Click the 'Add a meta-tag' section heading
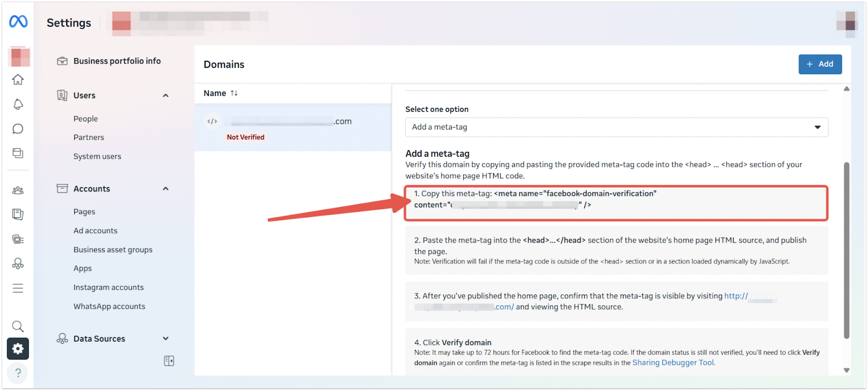This screenshot has height=391, width=868. pyautogui.click(x=437, y=153)
